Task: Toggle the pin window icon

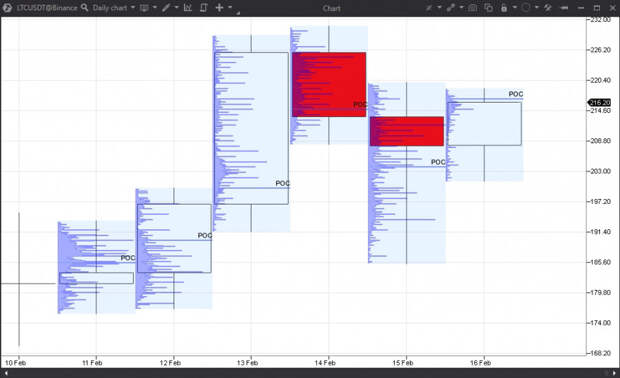Action: click(547, 8)
